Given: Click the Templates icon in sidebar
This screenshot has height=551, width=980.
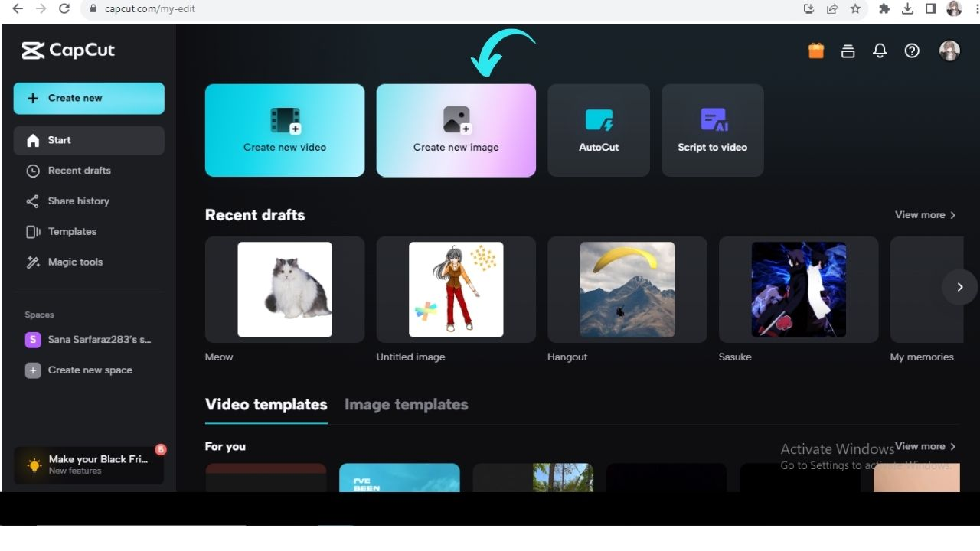Looking at the screenshot, I should (x=33, y=232).
